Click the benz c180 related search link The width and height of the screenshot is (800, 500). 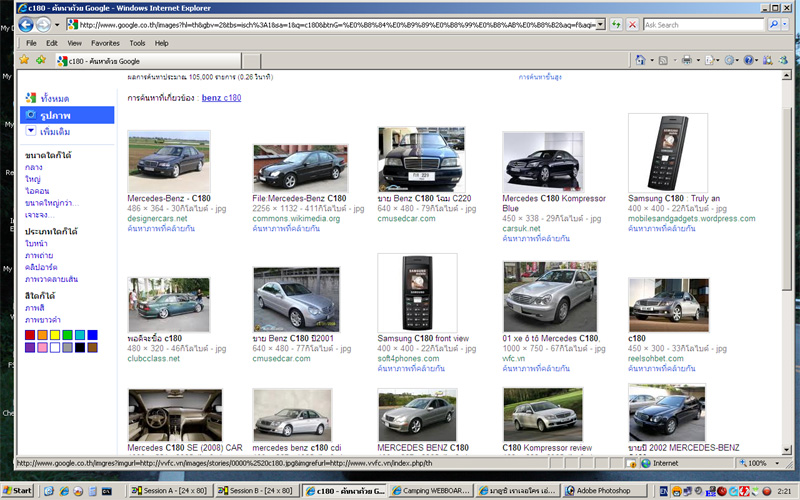[222, 98]
